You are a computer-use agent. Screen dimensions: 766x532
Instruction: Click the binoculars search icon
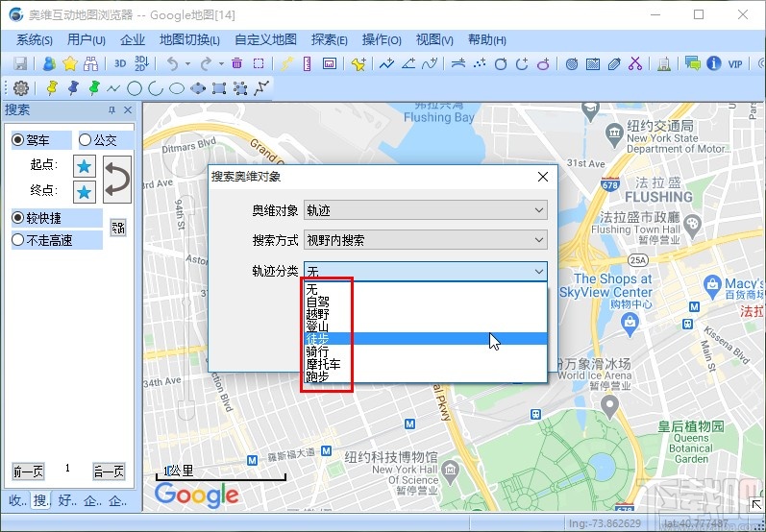(91, 63)
